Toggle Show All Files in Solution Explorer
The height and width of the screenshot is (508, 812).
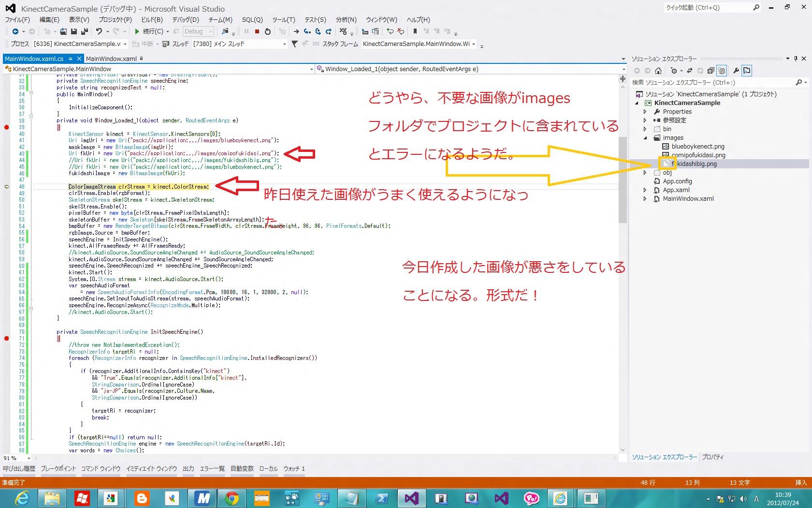click(x=722, y=71)
